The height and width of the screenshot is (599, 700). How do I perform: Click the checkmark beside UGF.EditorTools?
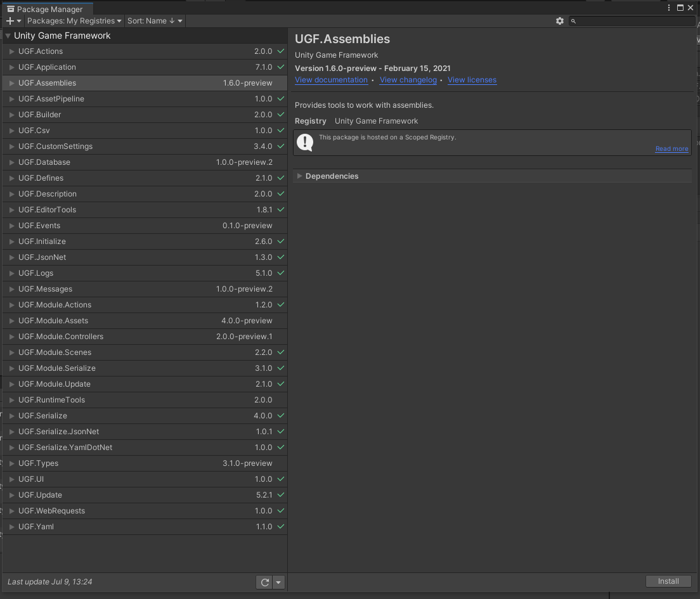pos(281,209)
